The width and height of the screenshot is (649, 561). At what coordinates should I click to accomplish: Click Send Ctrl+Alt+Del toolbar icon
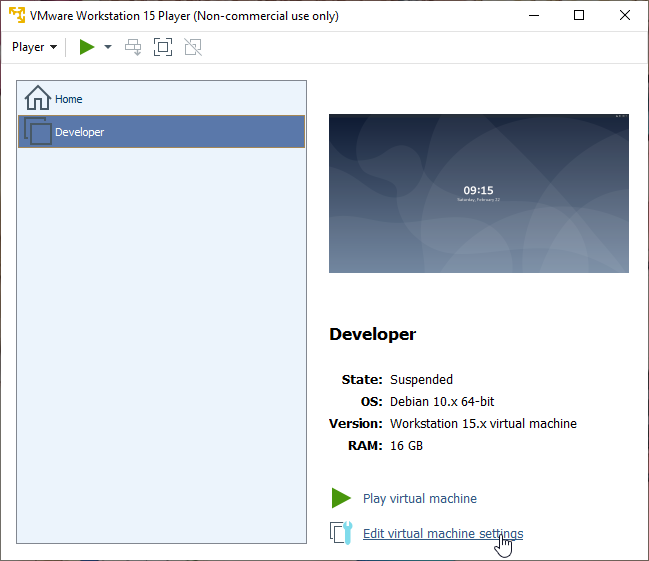133,47
